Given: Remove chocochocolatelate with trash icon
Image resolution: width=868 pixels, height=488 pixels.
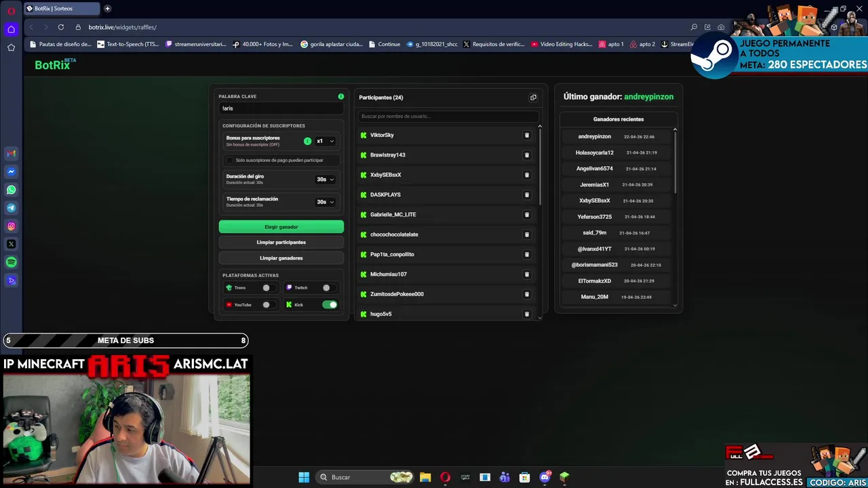Looking at the screenshot, I should pos(527,235).
